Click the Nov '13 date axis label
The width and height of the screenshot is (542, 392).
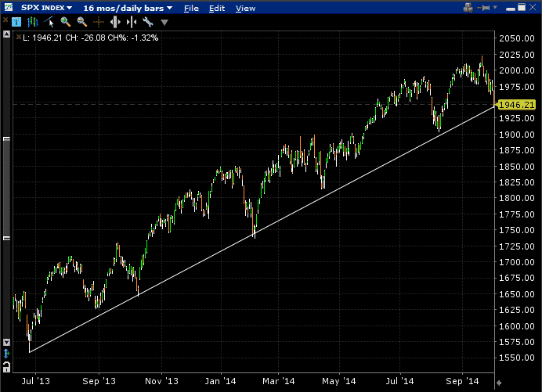(x=161, y=381)
